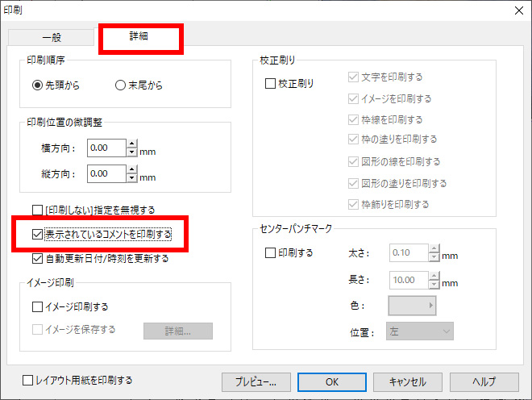
Task: Decrease the 横方向 offset with down arrow
Action: [132, 152]
